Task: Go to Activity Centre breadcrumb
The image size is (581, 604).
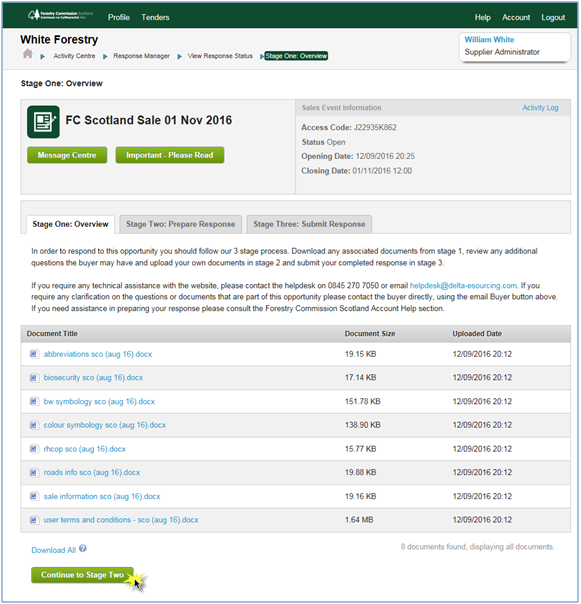Action: (74, 56)
